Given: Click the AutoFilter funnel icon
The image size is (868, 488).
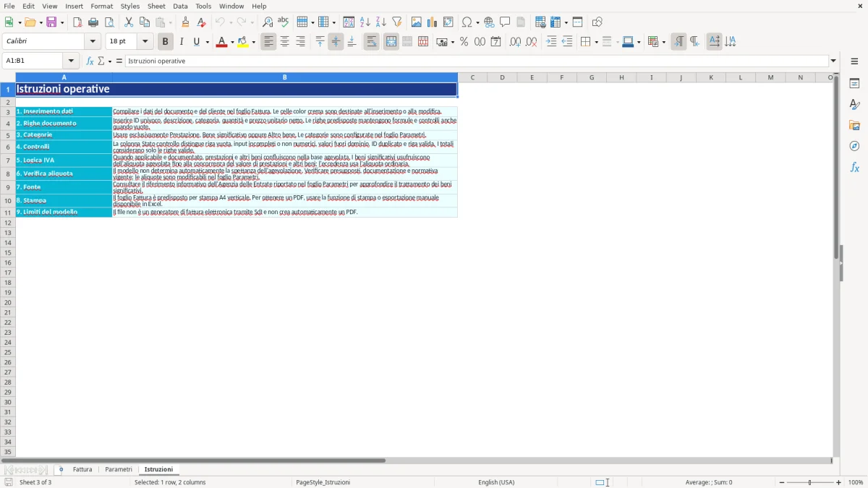Looking at the screenshot, I should [x=397, y=22].
